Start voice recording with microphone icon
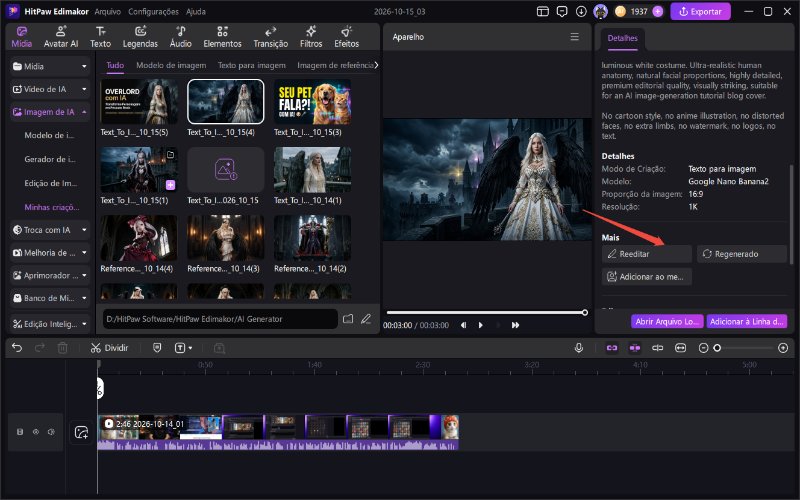 [x=579, y=348]
